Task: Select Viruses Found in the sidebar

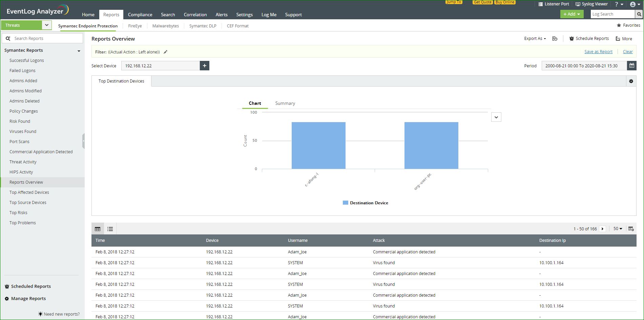Action: (x=23, y=131)
